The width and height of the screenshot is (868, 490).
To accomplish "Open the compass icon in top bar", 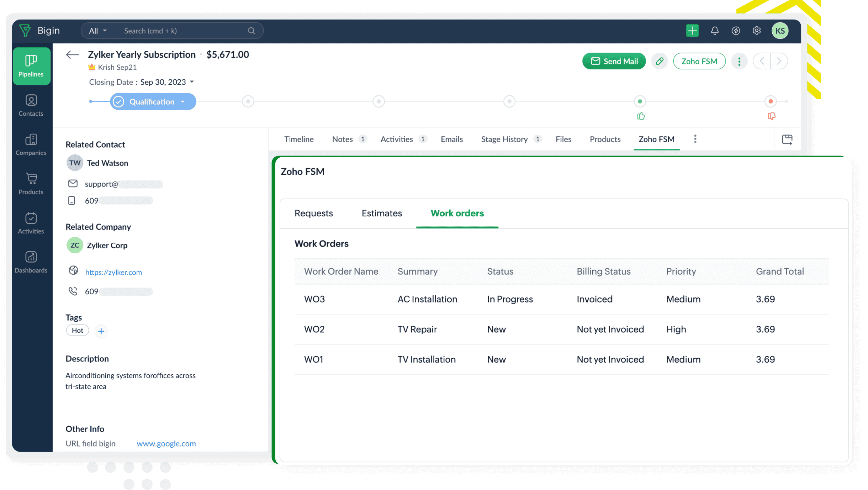I will (736, 31).
